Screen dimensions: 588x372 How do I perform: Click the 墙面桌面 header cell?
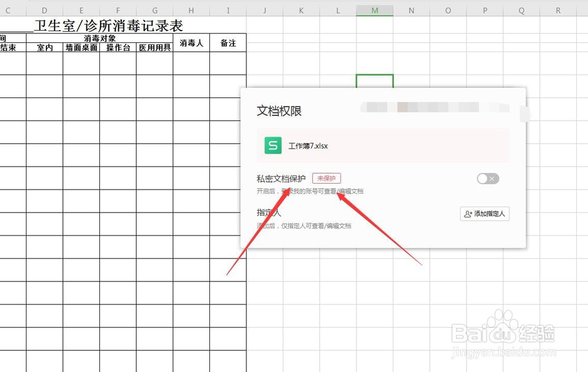pos(81,48)
